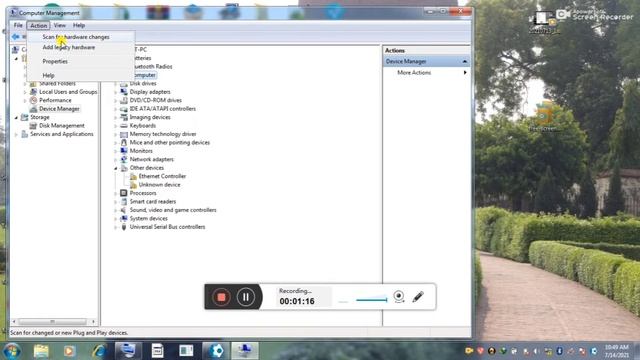Screen dimensions: 640x360
Task: Open File Explorer from the taskbar
Action: 41,351
